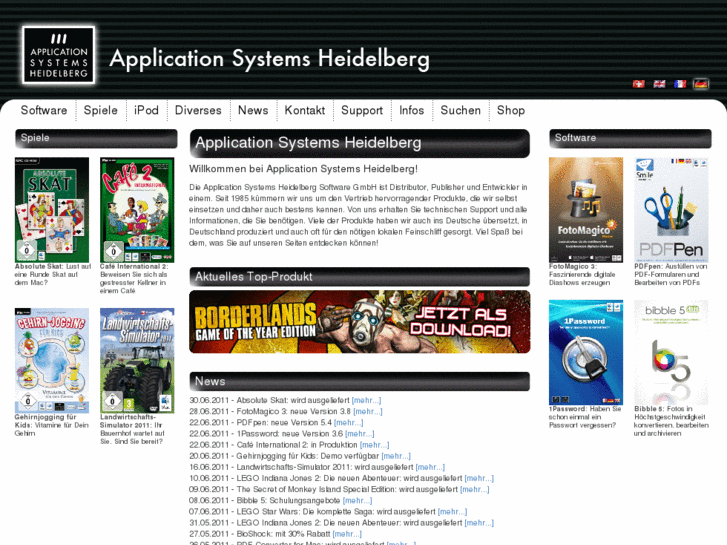Open the Support menu item
The width and height of the screenshot is (727, 545).
point(362,110)
